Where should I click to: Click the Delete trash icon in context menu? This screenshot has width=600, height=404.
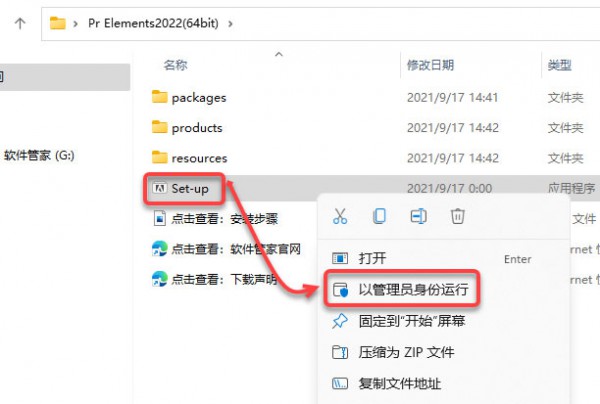pyautogui.click(x=457, y=216)
